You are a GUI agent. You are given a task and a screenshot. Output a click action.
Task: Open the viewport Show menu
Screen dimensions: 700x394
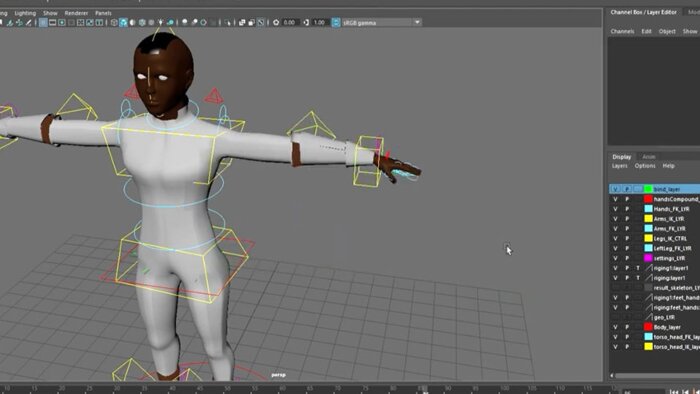(50, 13)
